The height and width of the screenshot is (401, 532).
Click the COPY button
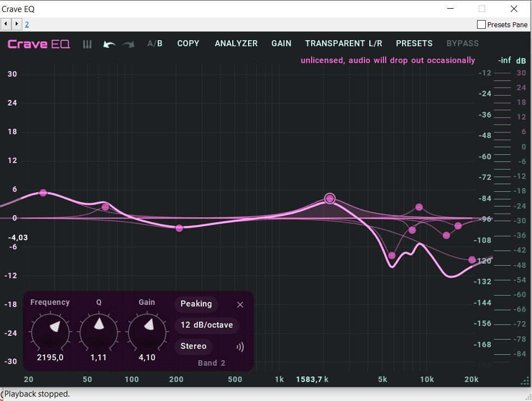click(x=188, y=43)
